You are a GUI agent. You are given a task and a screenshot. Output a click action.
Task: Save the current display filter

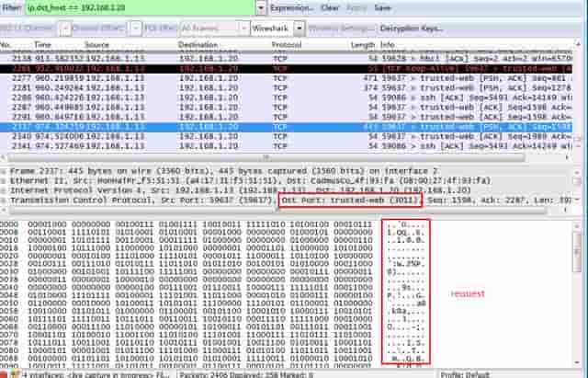382,8
